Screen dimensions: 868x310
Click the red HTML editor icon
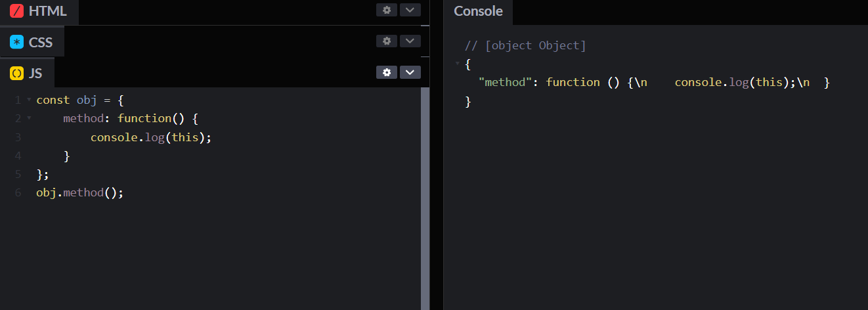[x=16, y=11]
